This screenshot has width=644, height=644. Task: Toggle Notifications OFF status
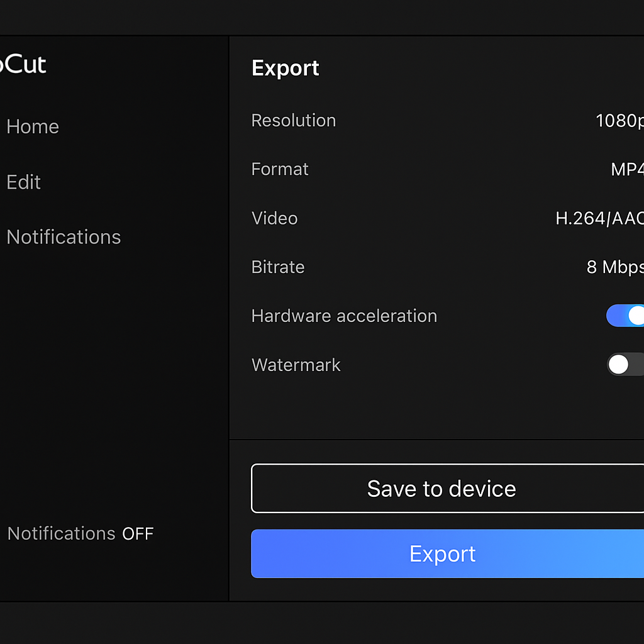80,533
